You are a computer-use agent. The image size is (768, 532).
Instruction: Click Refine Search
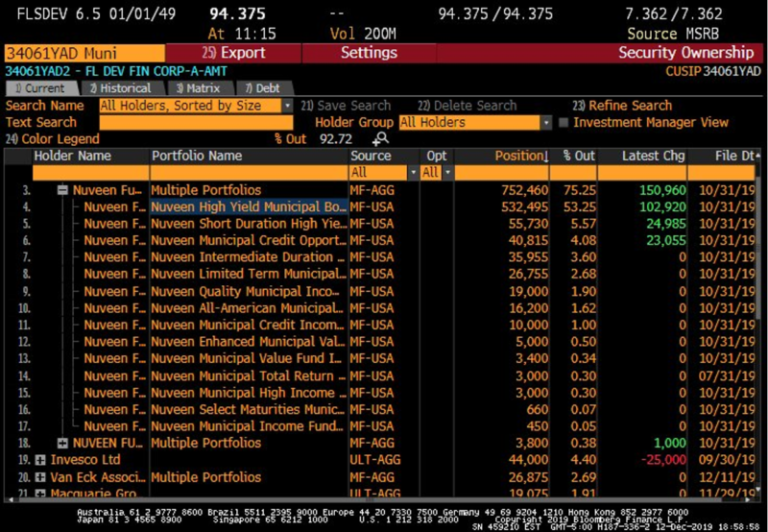[x=622, y=106]
